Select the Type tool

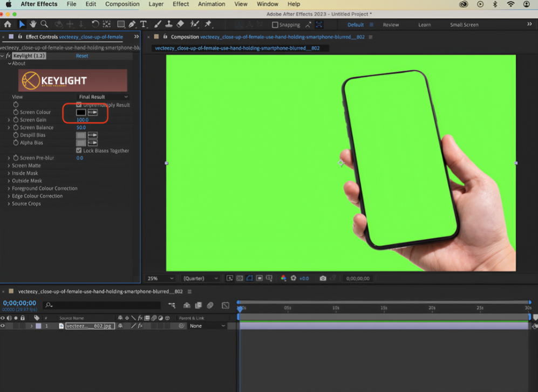144,24
